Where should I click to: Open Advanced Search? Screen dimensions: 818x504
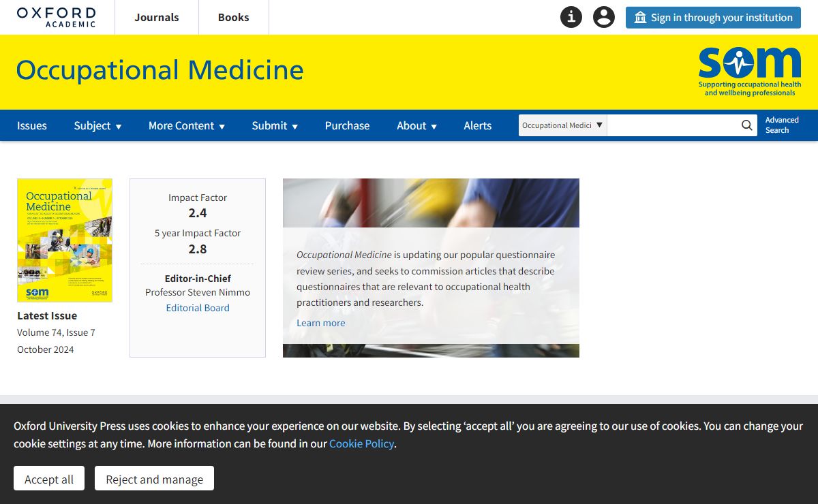click(782, 125)
